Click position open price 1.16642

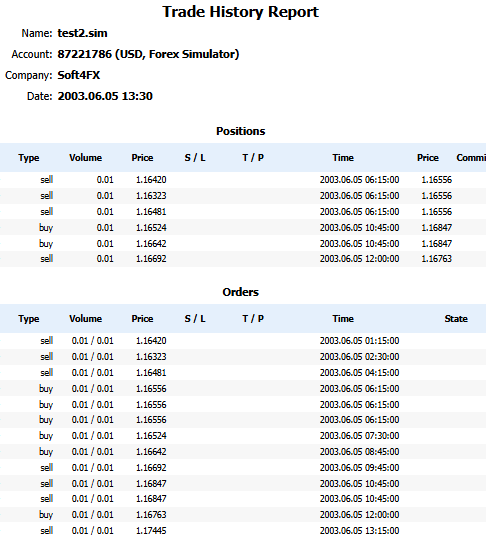(151, 244)
